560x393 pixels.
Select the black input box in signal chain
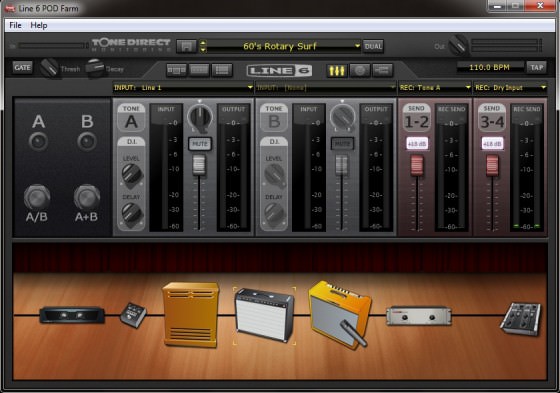click(x=72, y=315)
